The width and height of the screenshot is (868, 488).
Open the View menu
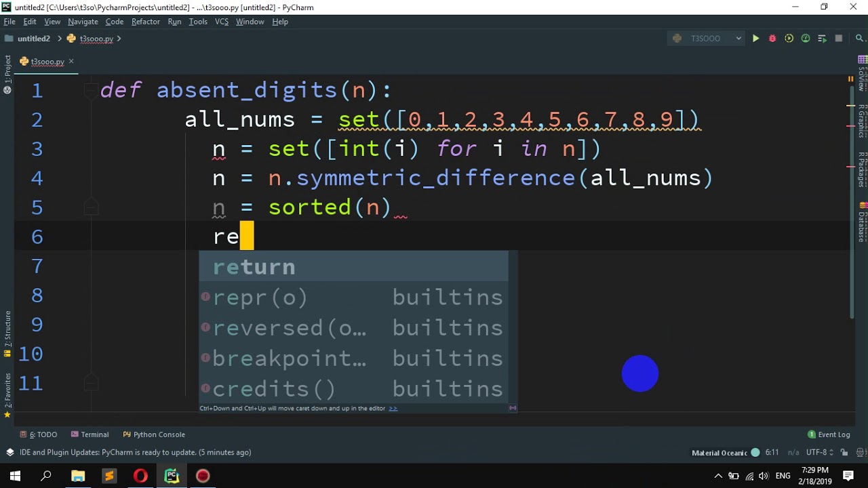tap(52, 22)
